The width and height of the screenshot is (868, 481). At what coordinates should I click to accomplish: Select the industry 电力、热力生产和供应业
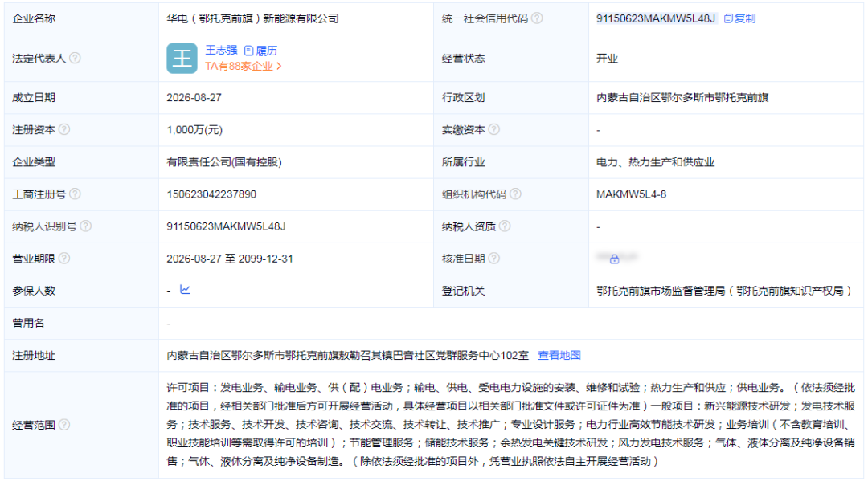point(656,162)
